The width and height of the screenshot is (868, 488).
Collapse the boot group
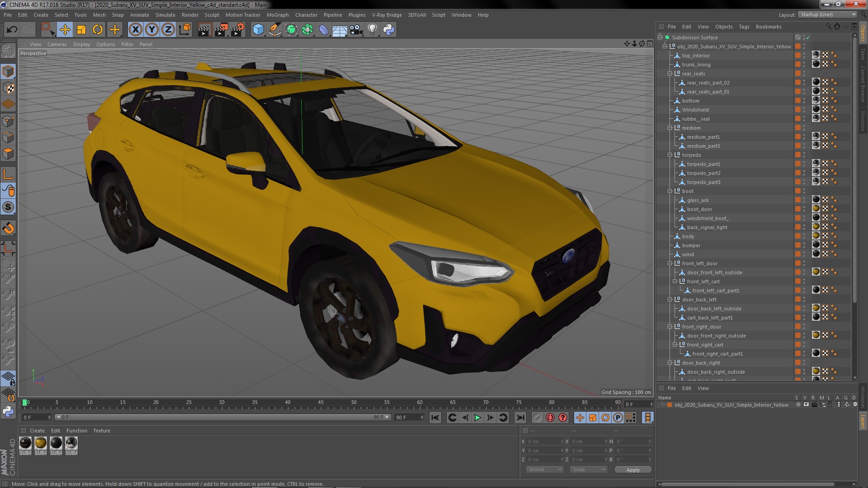coord(670,191)
